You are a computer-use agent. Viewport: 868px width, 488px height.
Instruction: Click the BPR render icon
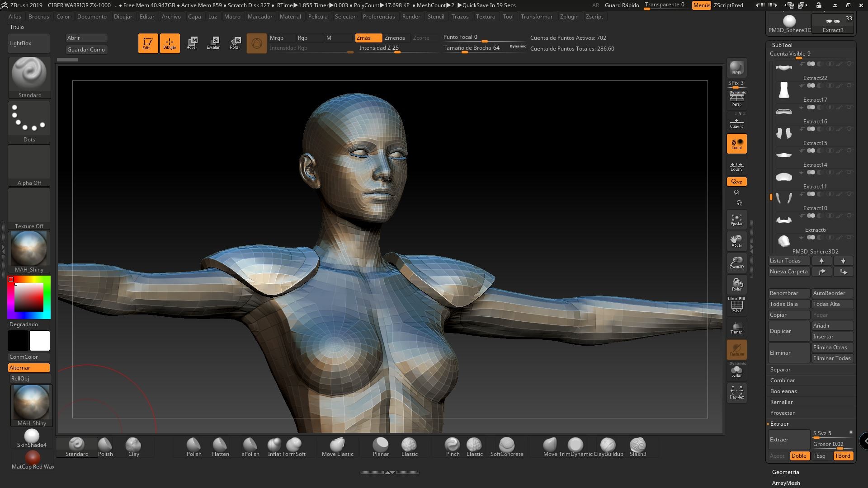[736, 68]
